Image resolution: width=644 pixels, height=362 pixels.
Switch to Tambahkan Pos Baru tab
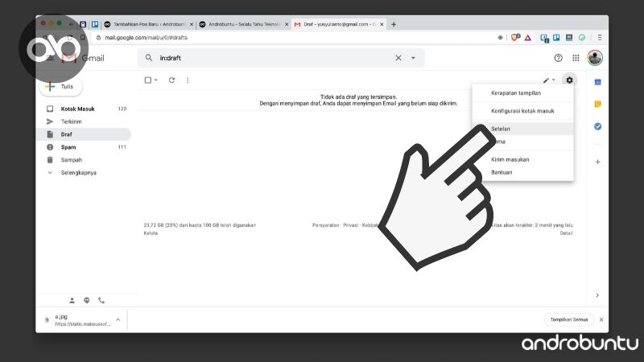[148, 24]
